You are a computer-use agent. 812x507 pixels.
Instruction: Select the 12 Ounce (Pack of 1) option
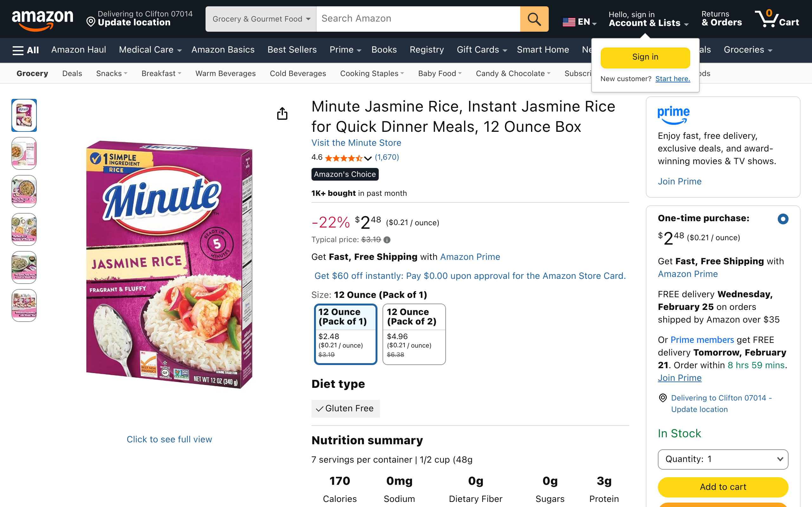pyautogui.click(x=345, y=334)
